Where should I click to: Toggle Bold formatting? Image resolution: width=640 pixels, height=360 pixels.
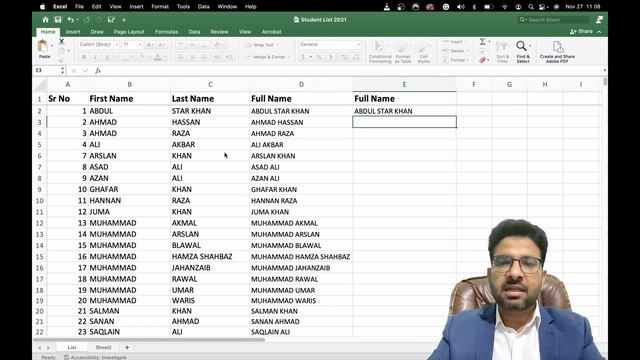pyautogui.click(x=84, y=57)
